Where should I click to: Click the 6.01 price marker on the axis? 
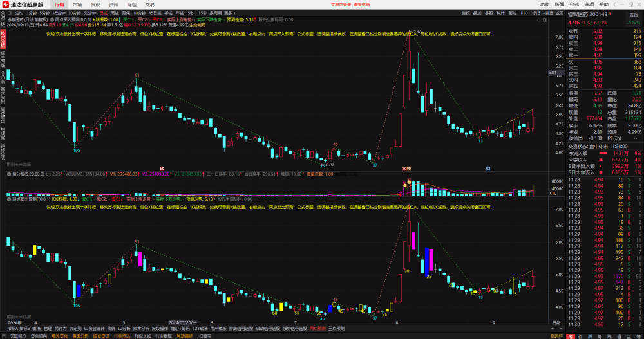pyautogui.click(x=553, y=73)
